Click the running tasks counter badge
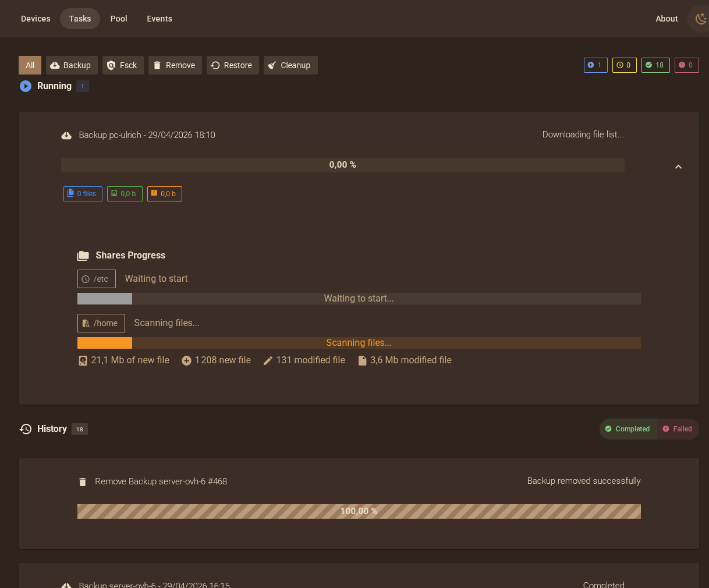The height and width of the screenshot is (588, 709). [x=595, y=65]
